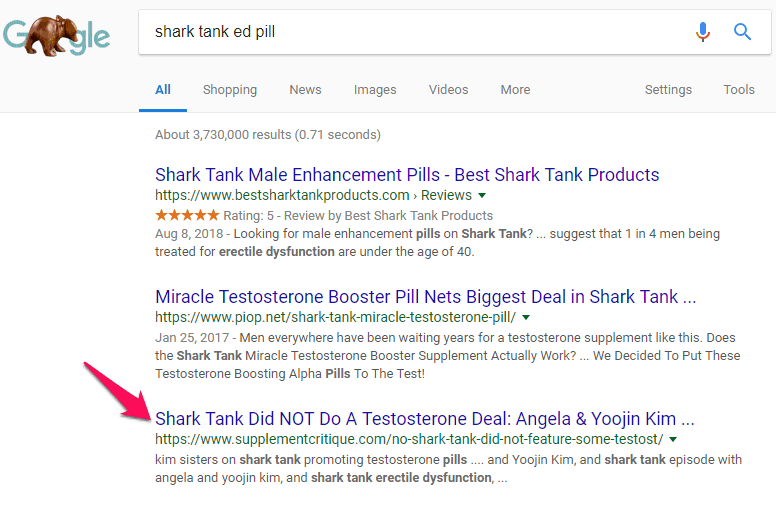Go to the Videos tab
The height and width of the screenshot is (510, 776).
[448, 90]
